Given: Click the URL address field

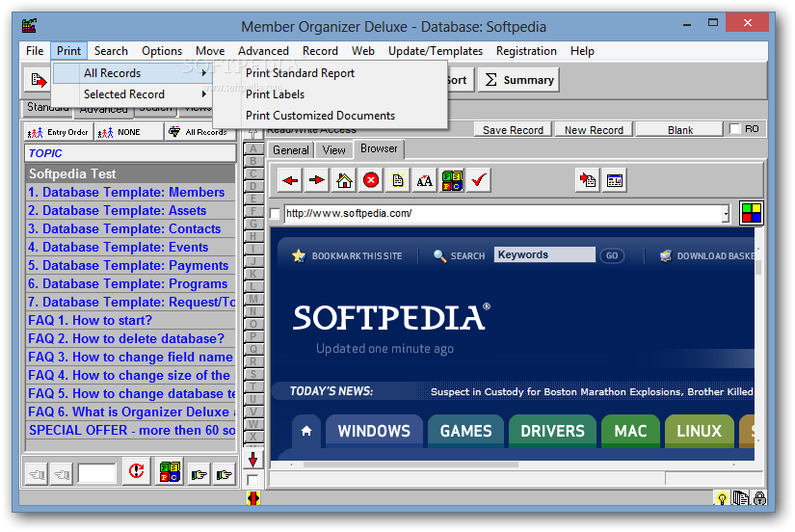Looking at the screenshot, I should 503,214.
